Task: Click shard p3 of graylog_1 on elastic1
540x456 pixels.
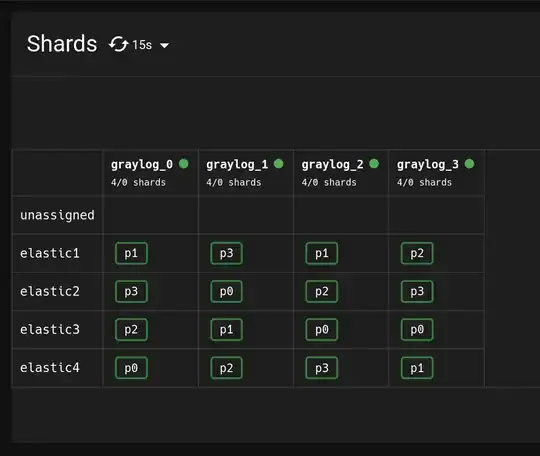Action: point(226,253)
